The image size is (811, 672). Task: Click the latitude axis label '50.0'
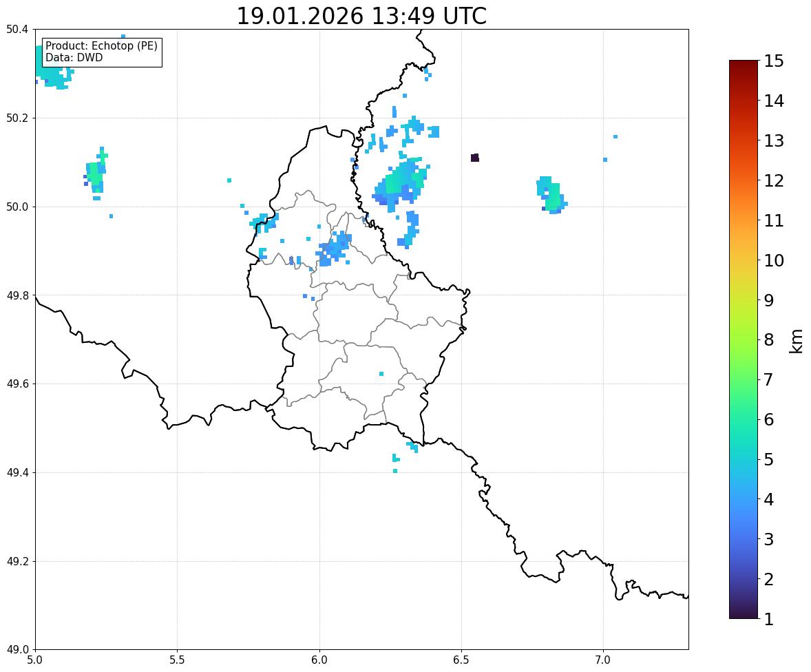pyautogui.click(x=17, y=207)
